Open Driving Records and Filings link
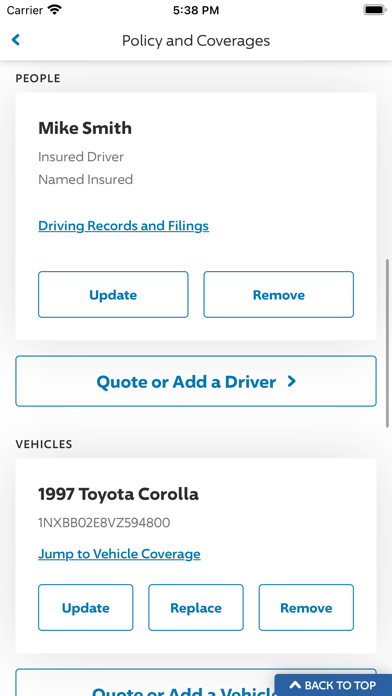 [123, 226]
